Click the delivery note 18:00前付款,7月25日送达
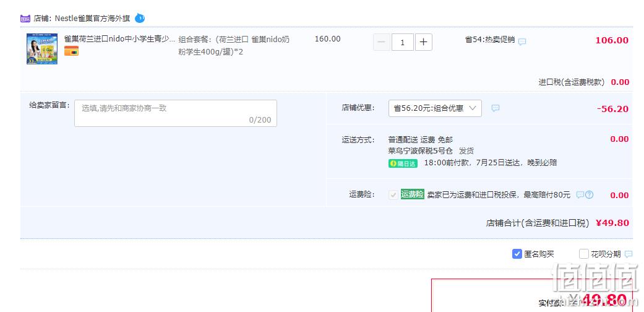644x312 pixels. click(491, 162)
